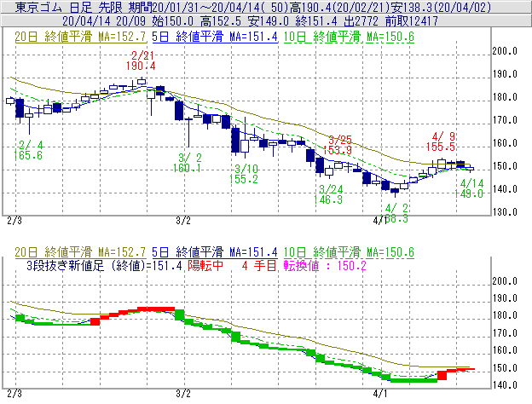Click the 170.0 axis label in upper chart

coord(506,119)
